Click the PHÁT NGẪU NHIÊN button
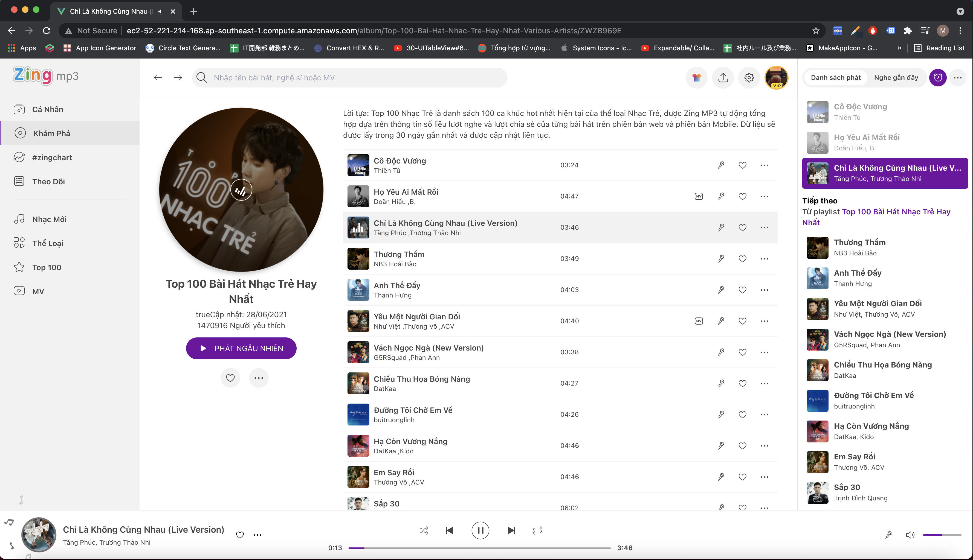Image resolution: width=973 pixels, height=560 pixels. coord(241,348)
